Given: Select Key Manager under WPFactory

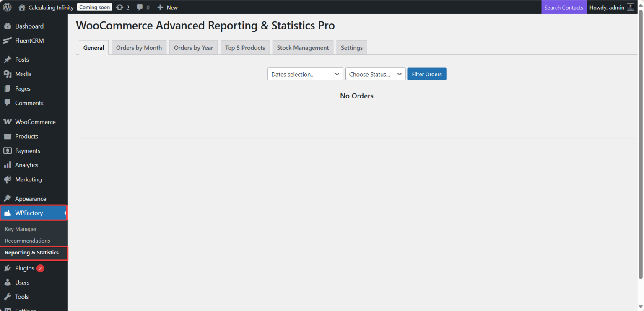Looking at the screenshot, I should coord(21,229).
